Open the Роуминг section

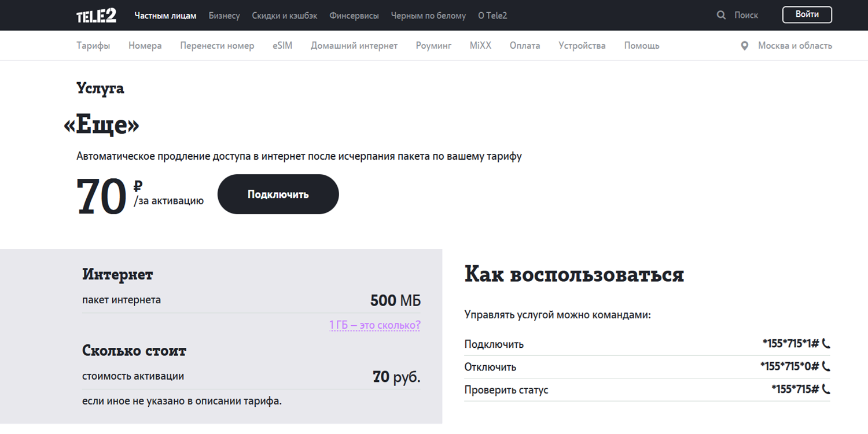[x=433, y=46]
